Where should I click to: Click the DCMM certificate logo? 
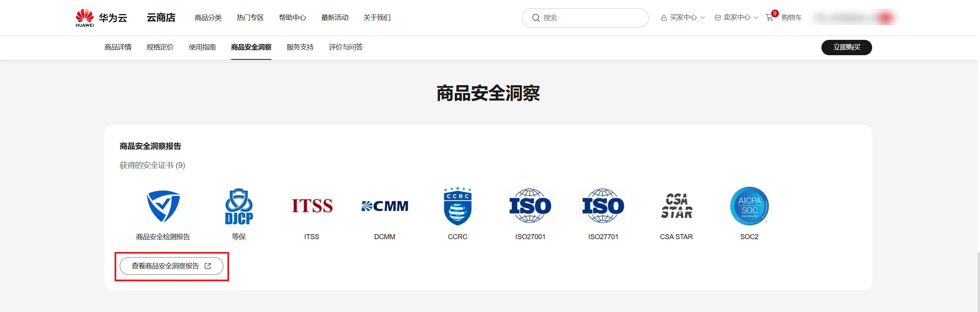(x=385, y=206)
